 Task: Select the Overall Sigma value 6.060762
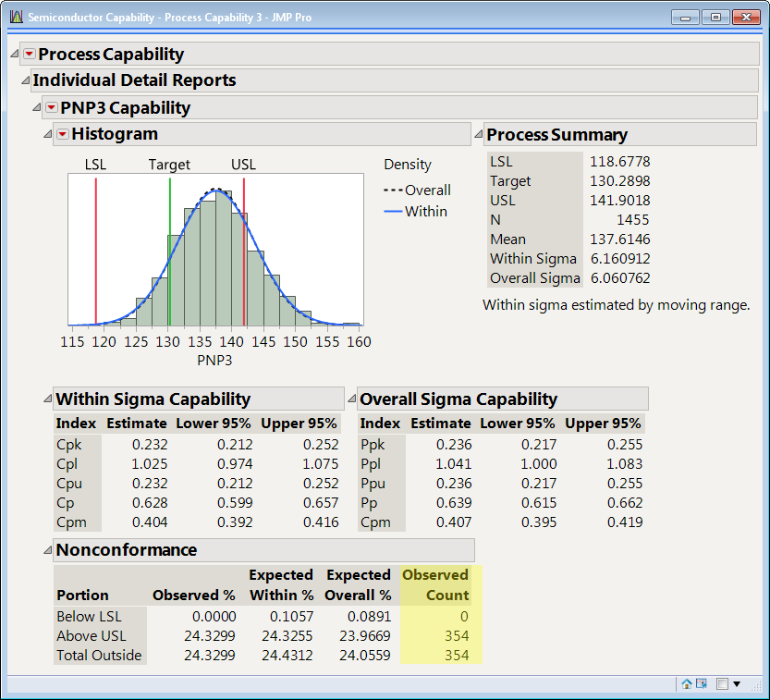tap(620, 278)
